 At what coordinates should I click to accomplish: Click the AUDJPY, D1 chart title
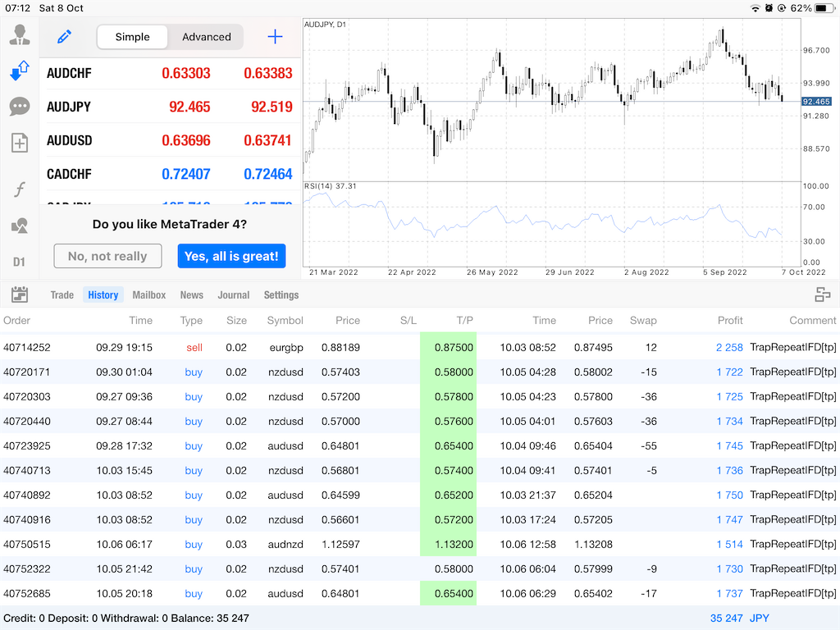click(x=325, y=25)
